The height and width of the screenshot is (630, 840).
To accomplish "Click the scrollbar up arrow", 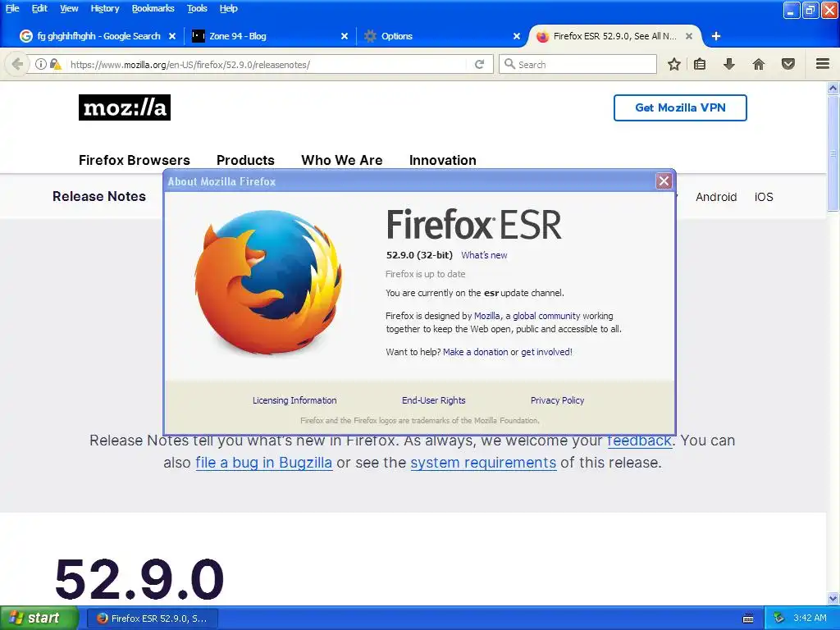I will [833, 88].
